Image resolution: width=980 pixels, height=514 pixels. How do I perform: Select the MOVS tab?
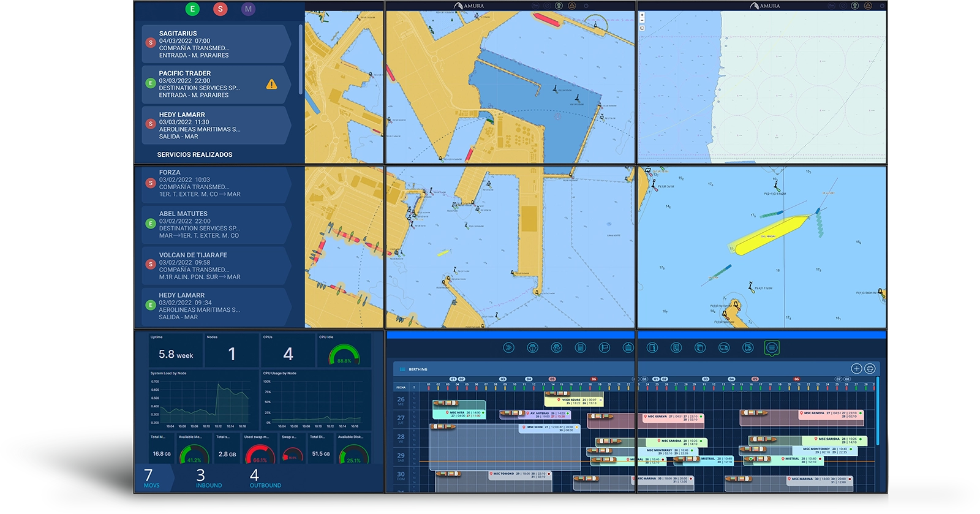click(151, 478)
